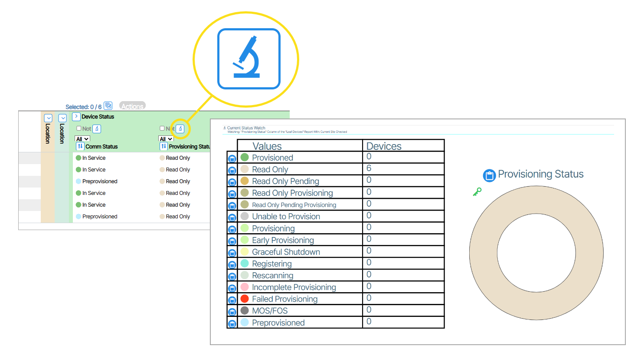Click the clipboard icon beside Read Only row
The image size is (644, 359).
232,170
